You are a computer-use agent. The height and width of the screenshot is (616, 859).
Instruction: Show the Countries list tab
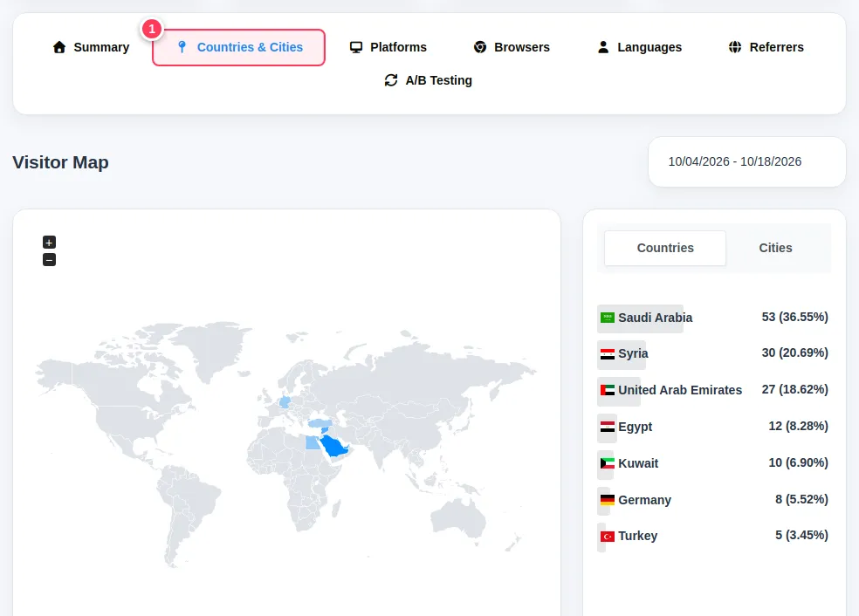[665, 248]
